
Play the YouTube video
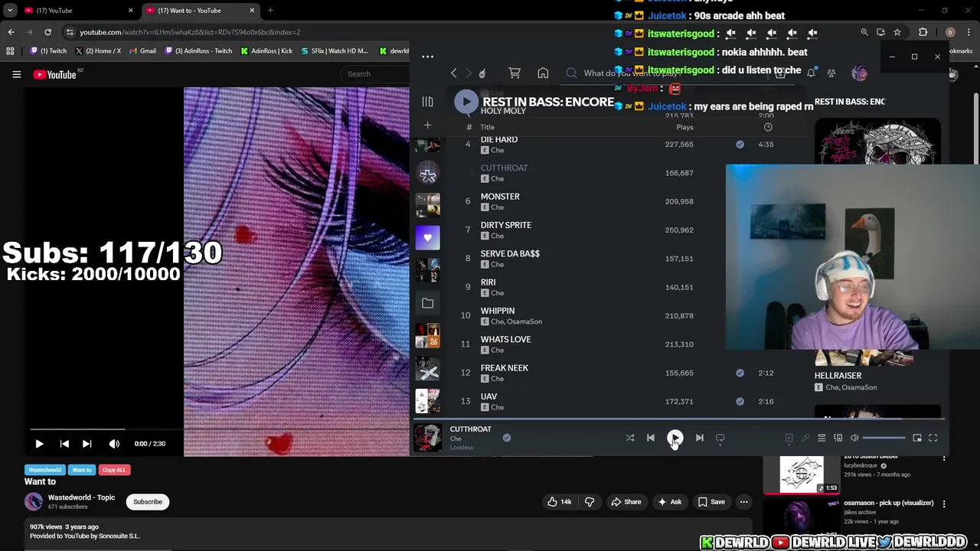39,444
